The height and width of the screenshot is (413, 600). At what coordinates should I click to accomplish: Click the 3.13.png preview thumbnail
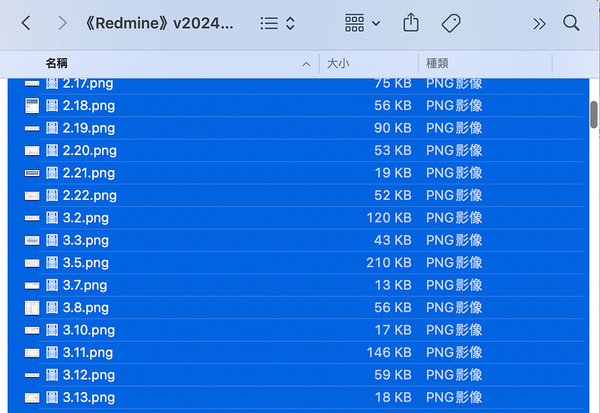(x=32, y=398)
